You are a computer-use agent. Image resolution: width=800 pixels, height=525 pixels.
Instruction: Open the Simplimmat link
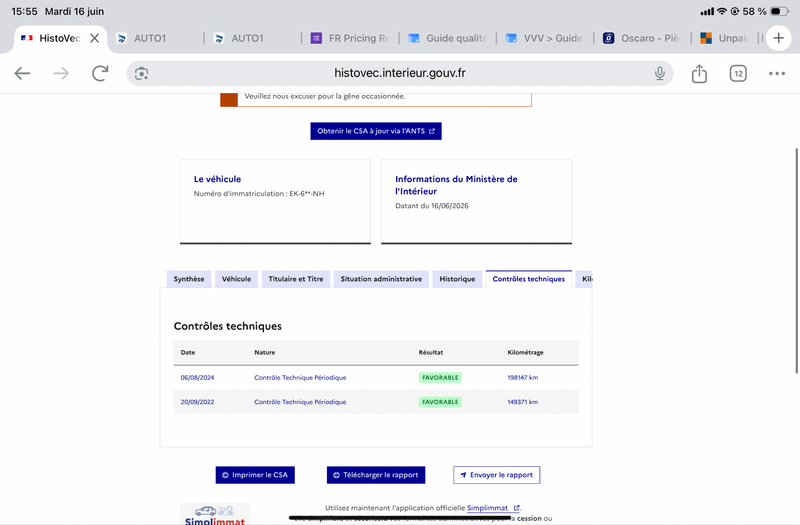coord(493,508)
